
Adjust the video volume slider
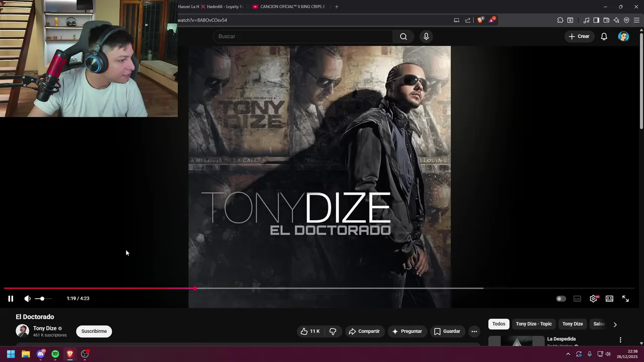43,299
